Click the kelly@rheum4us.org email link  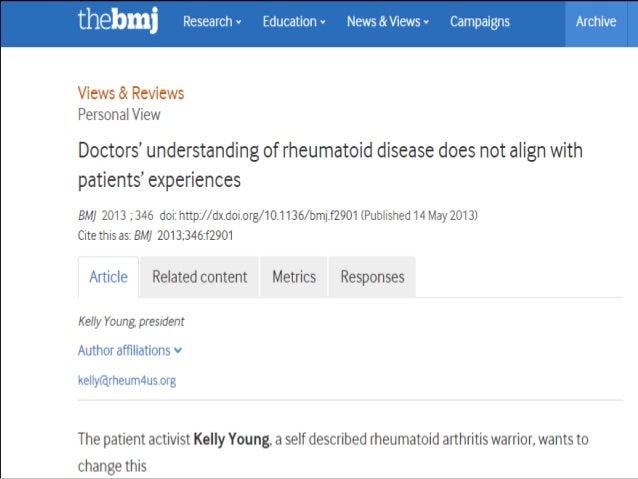tap(127, 381)
